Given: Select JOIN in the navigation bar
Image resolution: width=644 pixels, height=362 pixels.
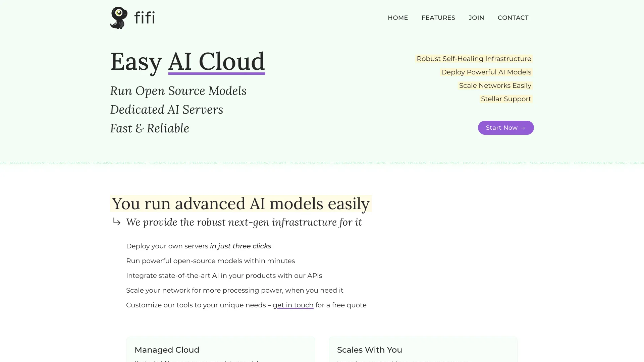Looking at the screenshot, I should 476,18.
